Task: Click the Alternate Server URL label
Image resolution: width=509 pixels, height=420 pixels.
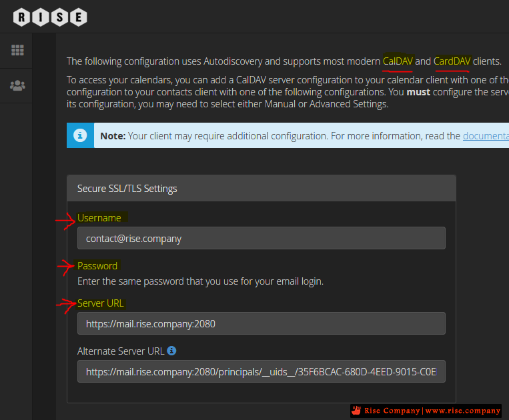Action: pyautogui.click(x=121, y=351)
